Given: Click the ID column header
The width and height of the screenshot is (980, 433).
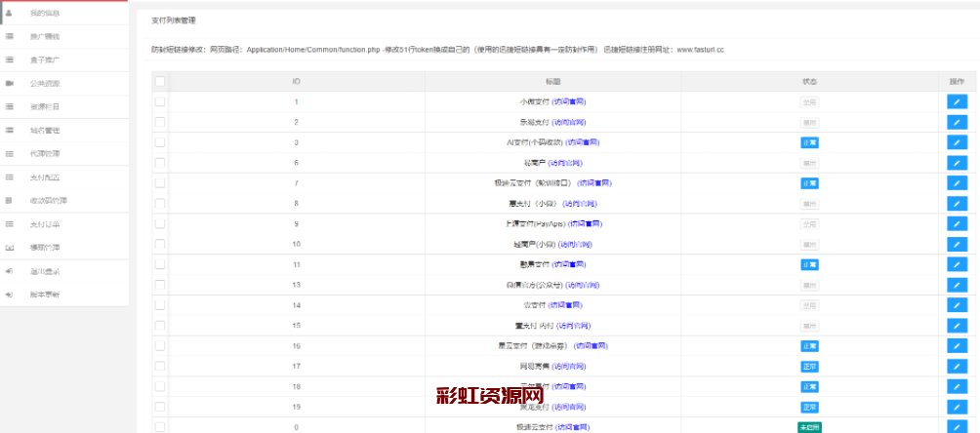Looking at the screenshot, I should (x=296, y=81).
